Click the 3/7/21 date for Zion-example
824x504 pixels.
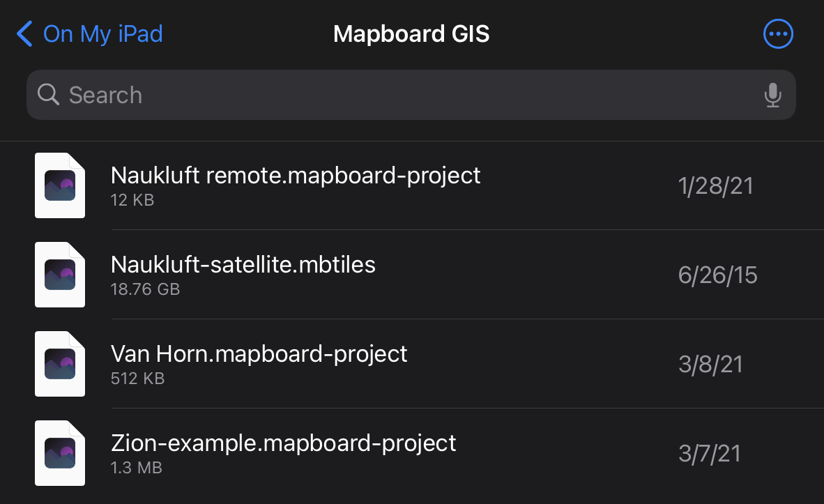(709, 454)
